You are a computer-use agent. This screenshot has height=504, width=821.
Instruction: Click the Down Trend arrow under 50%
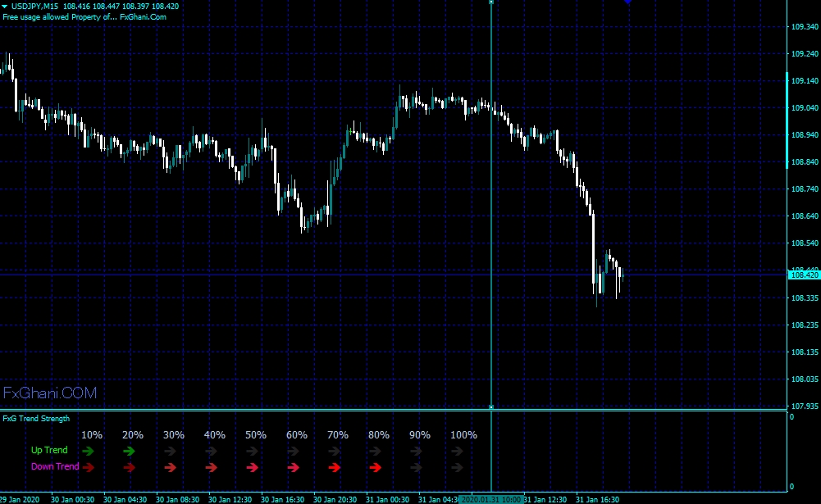(x=252, y=467)
